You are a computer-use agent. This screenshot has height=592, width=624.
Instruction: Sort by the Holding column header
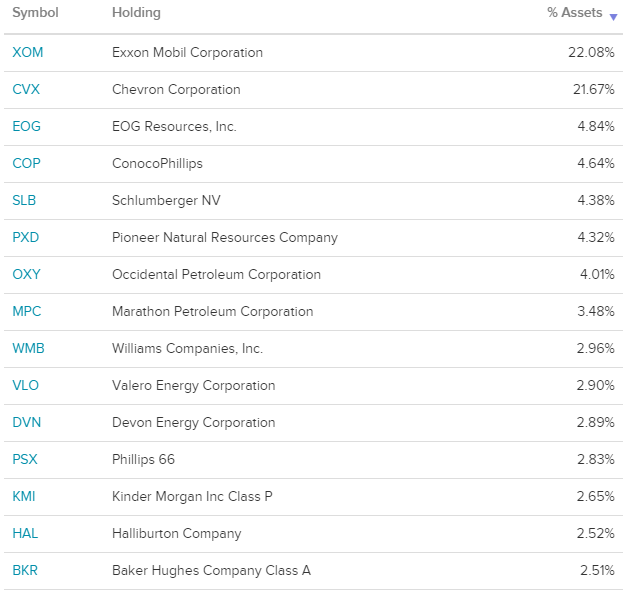click(136, 12)
